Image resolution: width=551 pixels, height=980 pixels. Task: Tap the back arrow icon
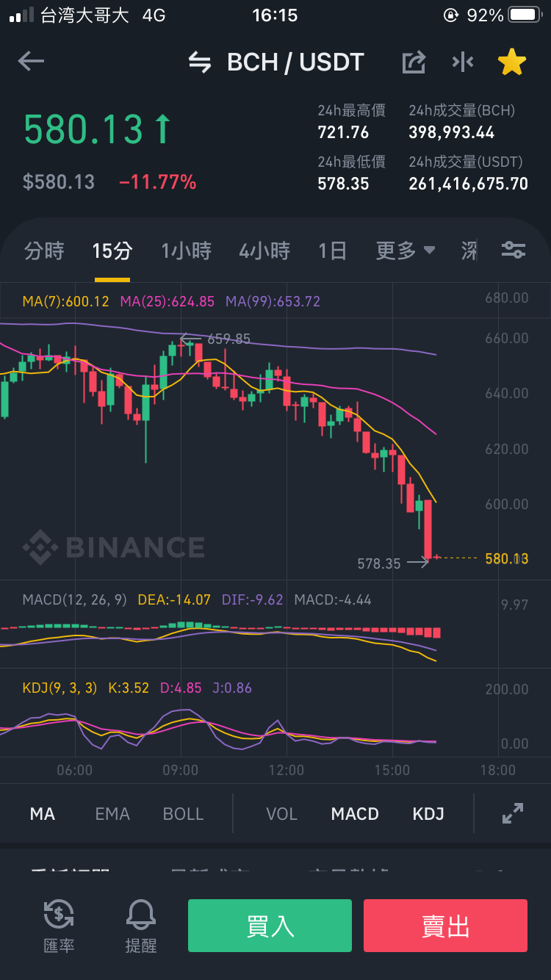tap(31, 61)
